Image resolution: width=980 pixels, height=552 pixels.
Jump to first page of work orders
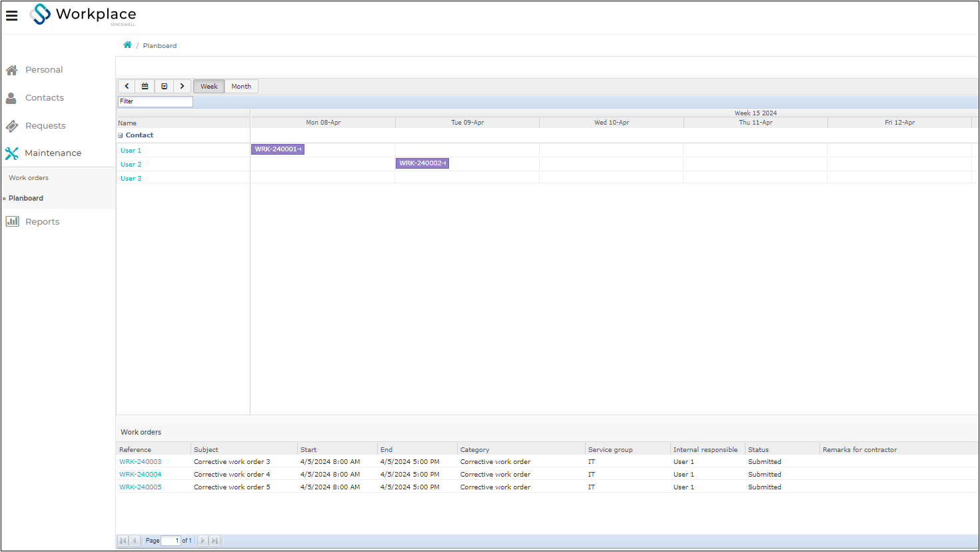(x=123, y=541)
